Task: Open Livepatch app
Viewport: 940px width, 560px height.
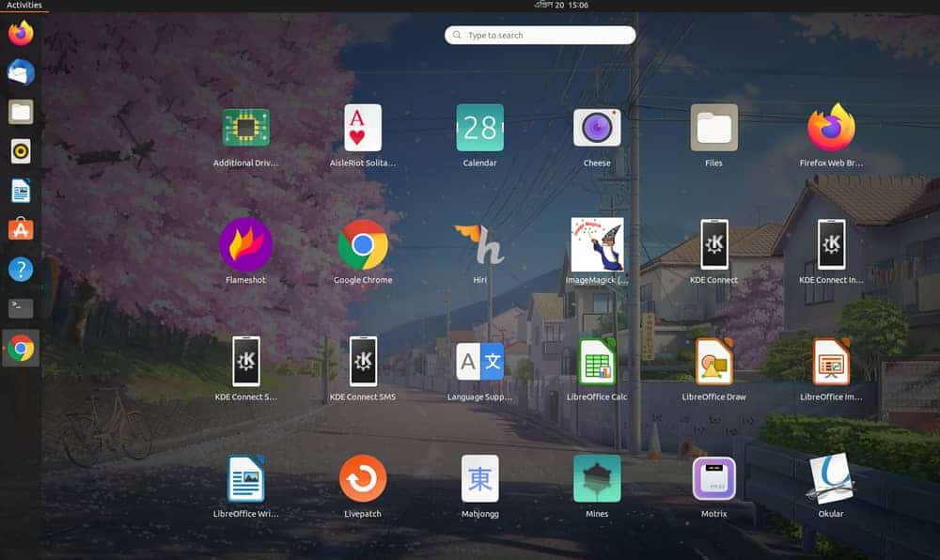Action: coord(363,478)
